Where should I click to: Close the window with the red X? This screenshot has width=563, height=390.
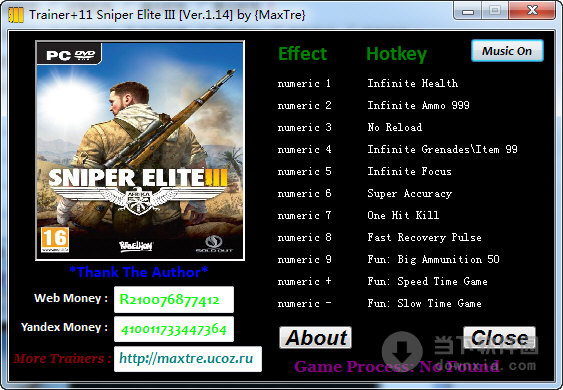[532, 10]
